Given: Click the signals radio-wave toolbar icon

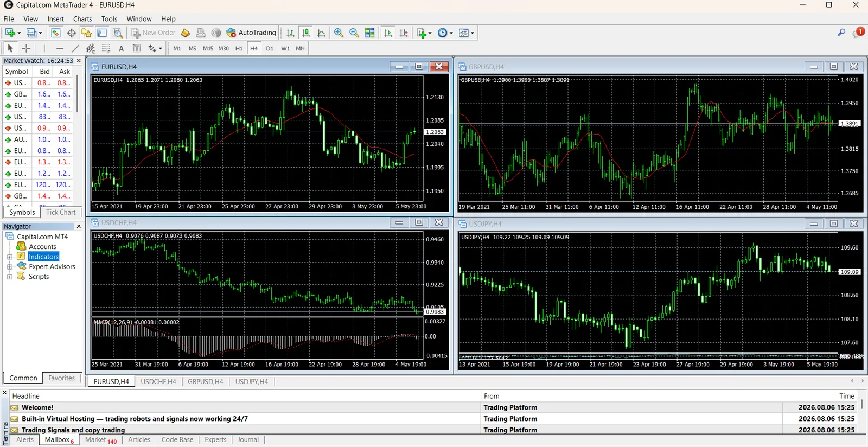Looking at the screenshot, I should 216,33.
